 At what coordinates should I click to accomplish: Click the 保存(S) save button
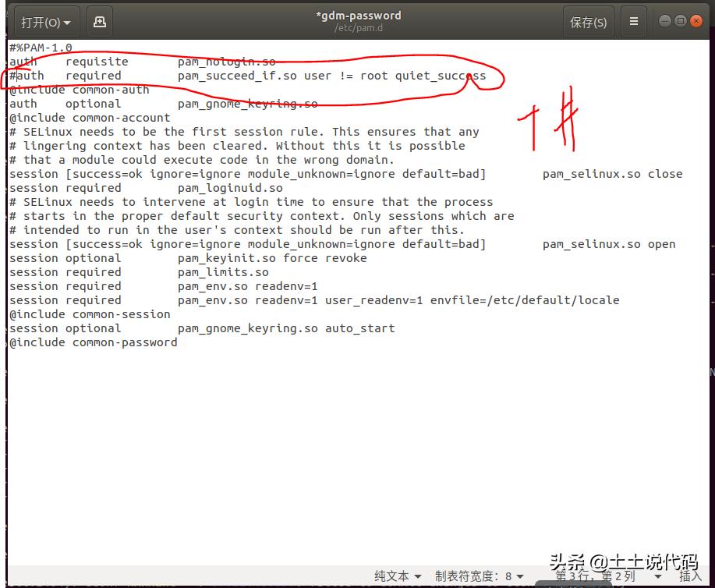[x=589, y=21]
